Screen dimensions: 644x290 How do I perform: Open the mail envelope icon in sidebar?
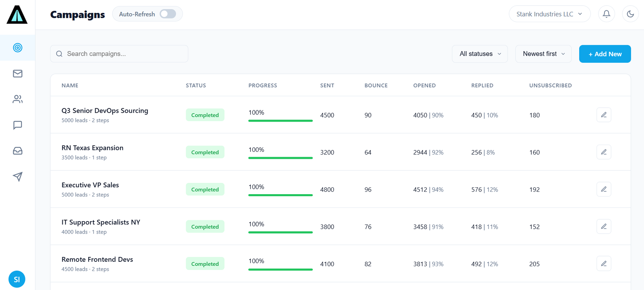click(18, 73)
